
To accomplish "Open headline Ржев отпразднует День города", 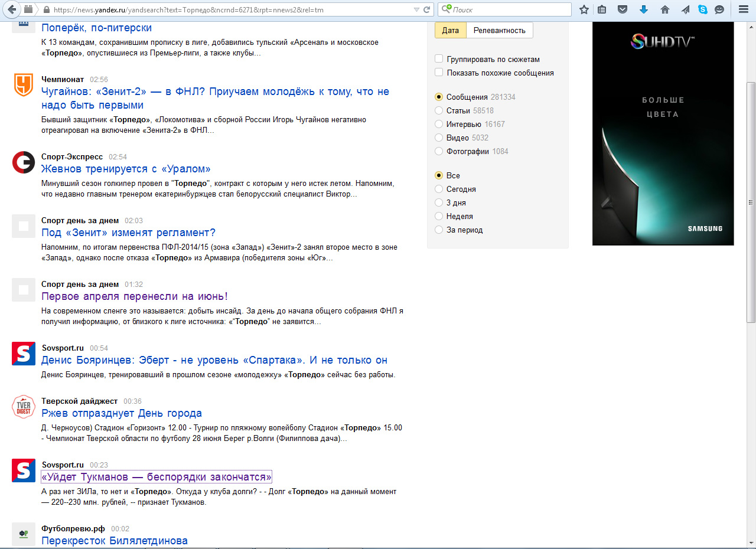I will tap(122, 413).
